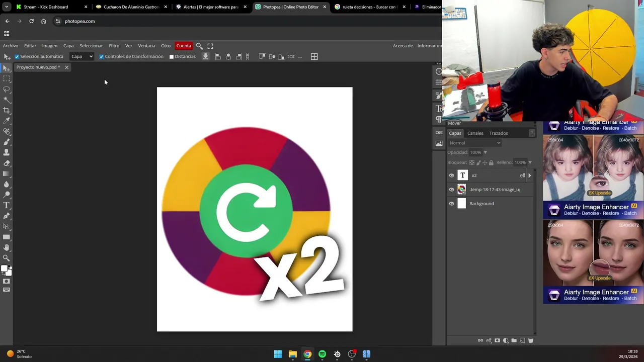The height and width of the screenshot is (362, 644).
Task: Toggle lock all padlock icon
Action: (491, 162)
